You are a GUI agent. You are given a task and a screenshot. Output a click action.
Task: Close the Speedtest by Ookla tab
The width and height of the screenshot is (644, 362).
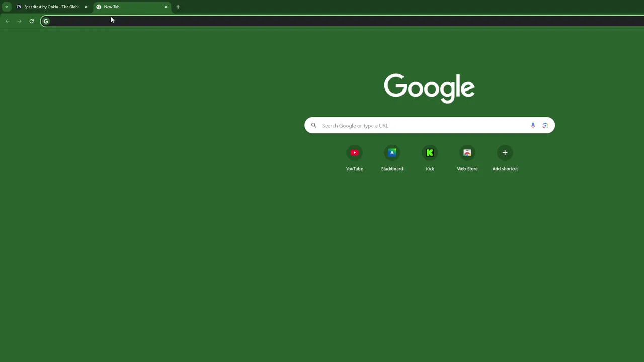[x=86, y=7]
